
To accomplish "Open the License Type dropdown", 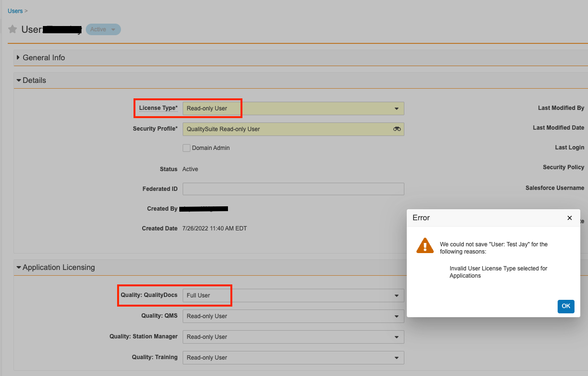I will [x=293, y=108].
